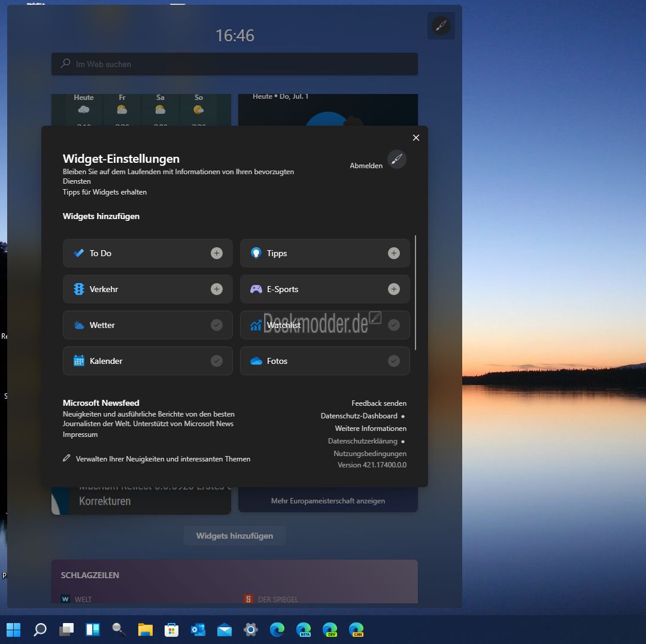Open Outlook from the taskbar
The width and height of the screenshot is (646, 644).
point(198,630)
